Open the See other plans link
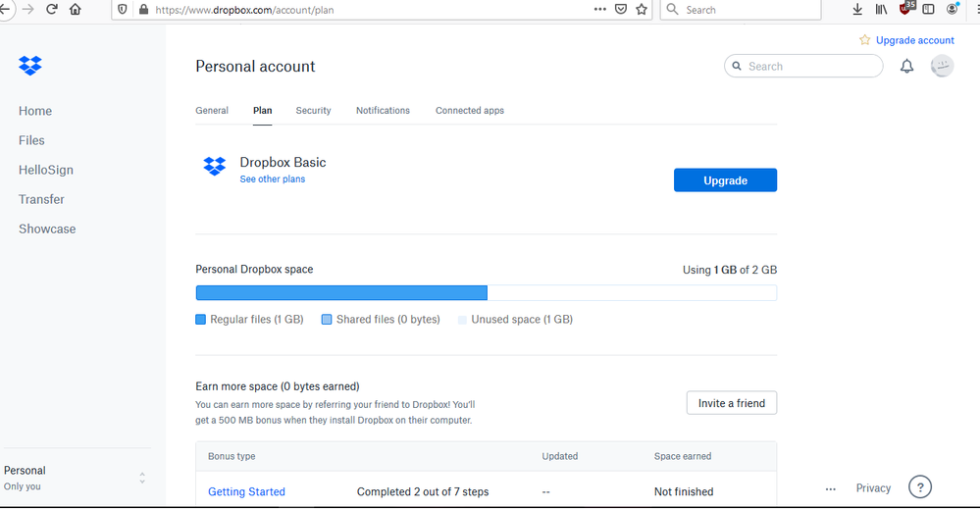 point(272,179)
